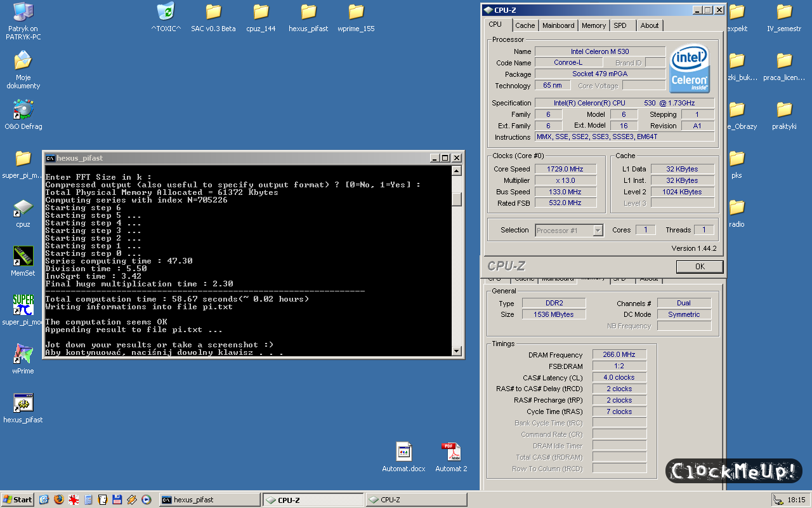The width and height of the screenshot is (812, 508).
Task: Click the Code Name field Conroe-L
Action: click(x=568, y=62)
